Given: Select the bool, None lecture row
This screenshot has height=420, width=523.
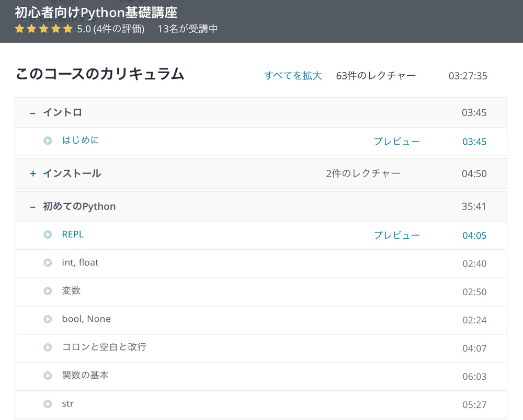Looking at the screenshot, I should click(261, 320).
